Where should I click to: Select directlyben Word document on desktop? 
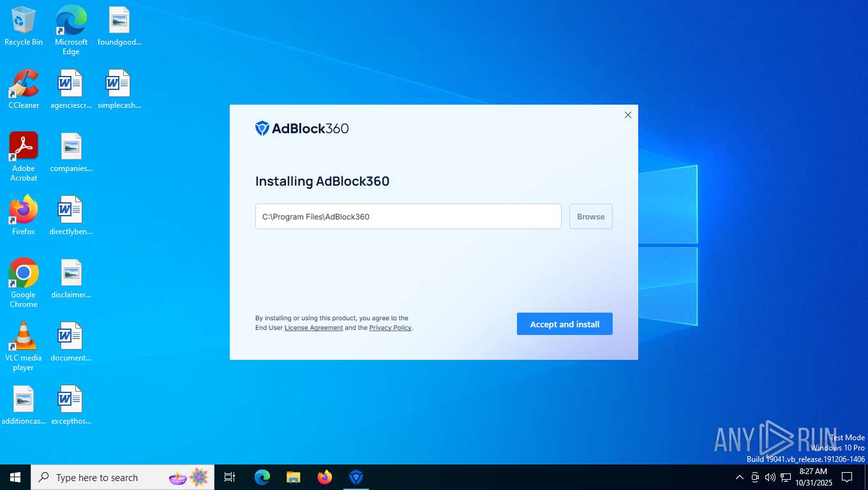[x=71, y=216]
